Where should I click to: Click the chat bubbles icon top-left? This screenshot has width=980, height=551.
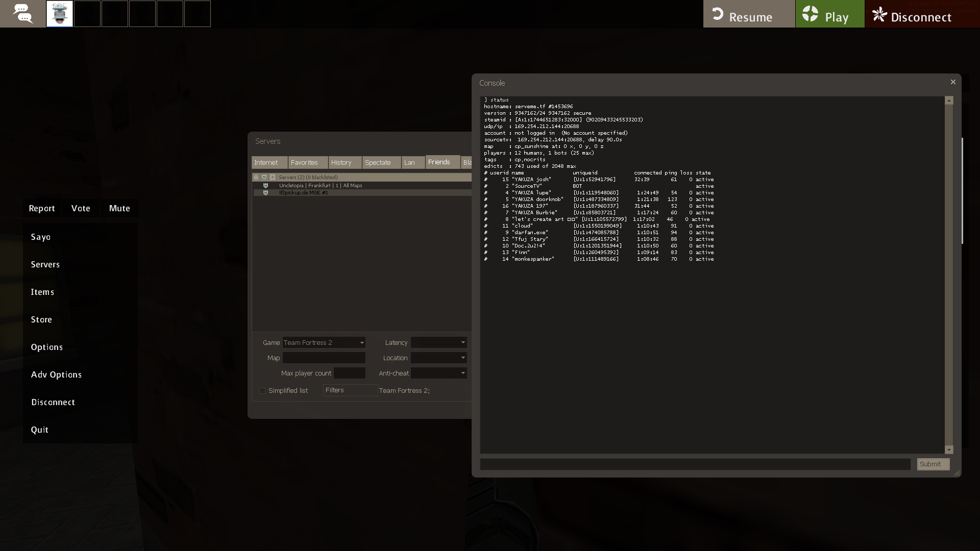click(22, 14)
